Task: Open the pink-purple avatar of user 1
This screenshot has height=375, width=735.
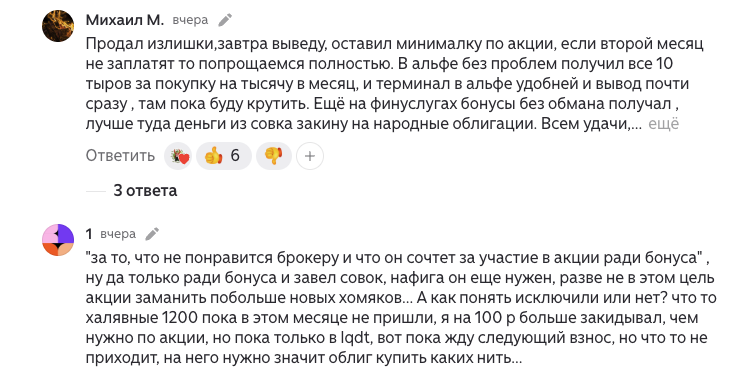Action: pyautogui.click(x=58, y=240)
